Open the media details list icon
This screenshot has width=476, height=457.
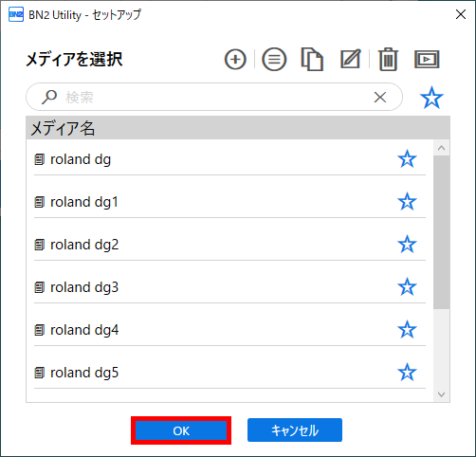tap(274, 59)
